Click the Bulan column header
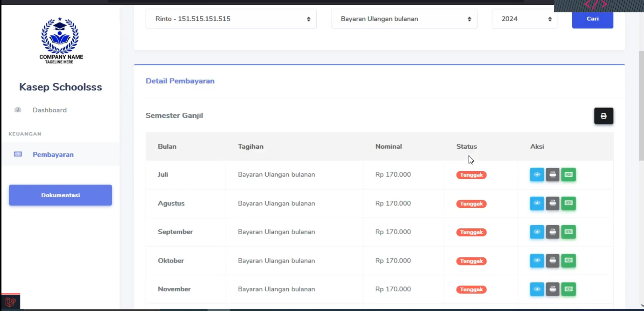Viewport: 644px width, 311px height. (x=167, y=146)
